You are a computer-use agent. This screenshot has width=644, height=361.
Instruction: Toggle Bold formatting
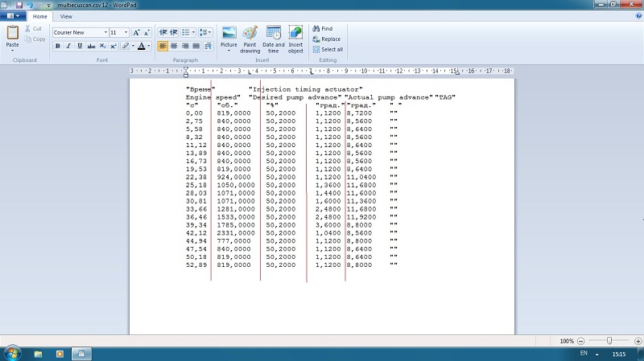(x=58, y=46)
